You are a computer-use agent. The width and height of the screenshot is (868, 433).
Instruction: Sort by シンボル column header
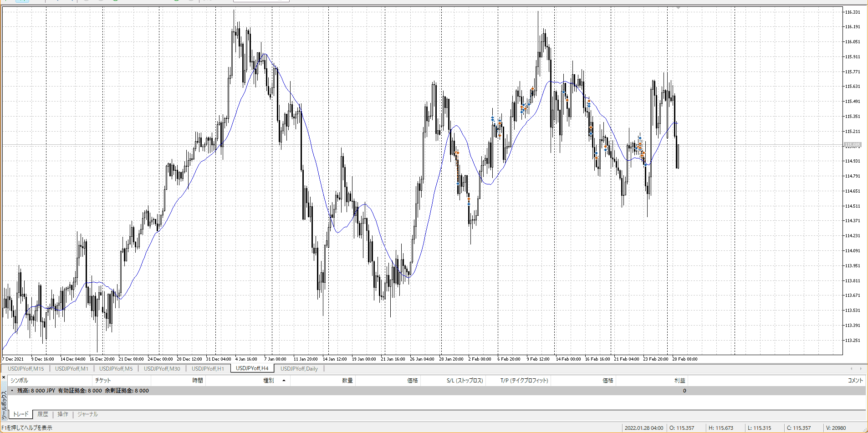(x=19, y=381)
